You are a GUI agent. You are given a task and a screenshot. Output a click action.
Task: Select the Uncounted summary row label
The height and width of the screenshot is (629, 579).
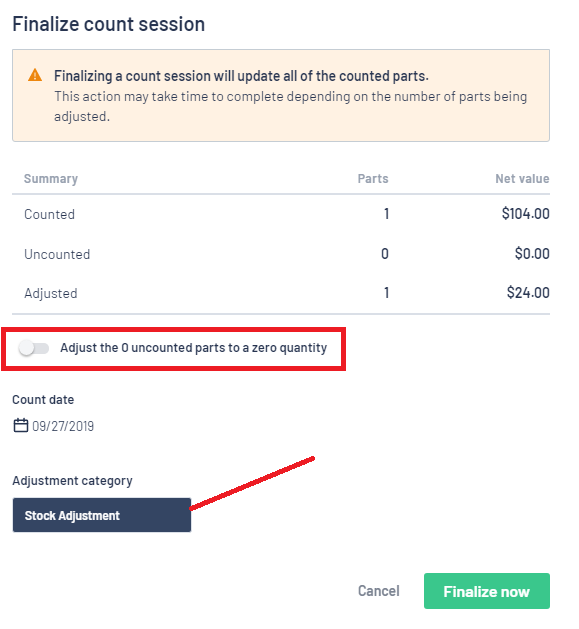(57, 254)
